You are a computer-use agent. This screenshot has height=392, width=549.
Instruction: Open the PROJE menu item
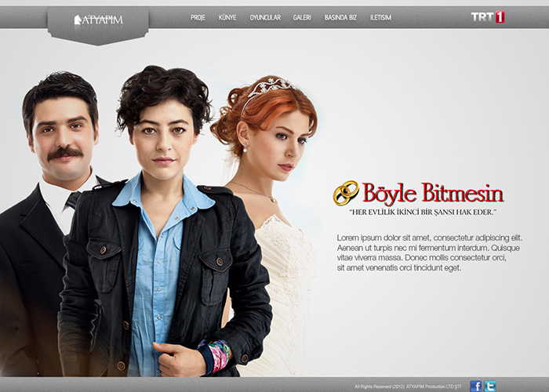pyautogui.click(x=198, y=17)
